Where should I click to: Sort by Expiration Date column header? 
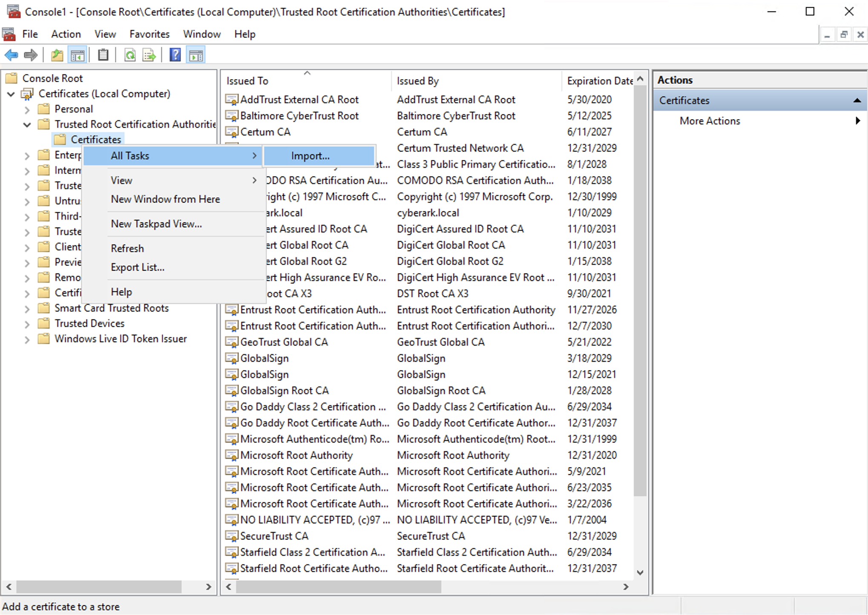point(598,81)
